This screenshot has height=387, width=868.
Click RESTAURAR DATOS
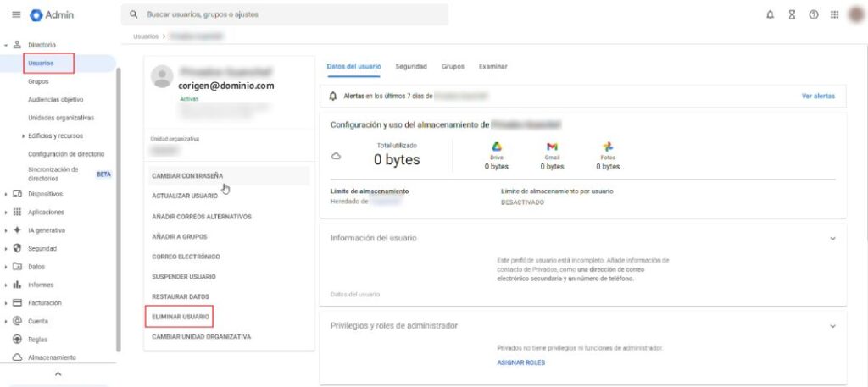pos(181,297)
